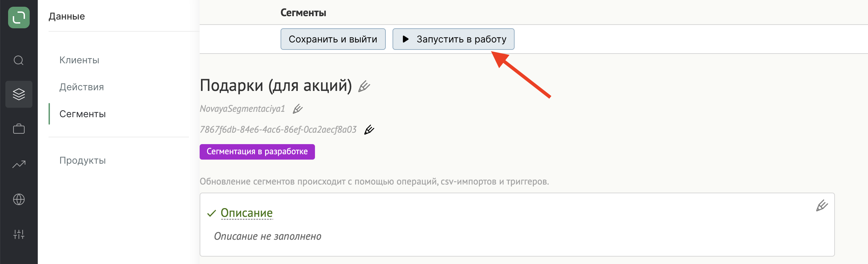Open Действия menu item
This screenshot has width=868, height=264.
[x=82, y=87]
